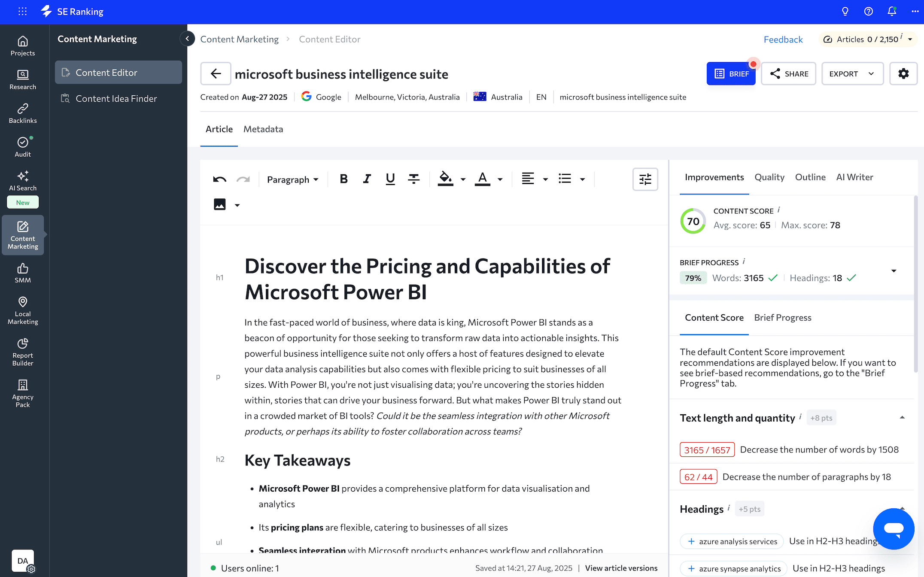Image resolution: width=924 pixels, height=577 pixels.
Task: Switch to the Quality tab
Action: point(769,177)
